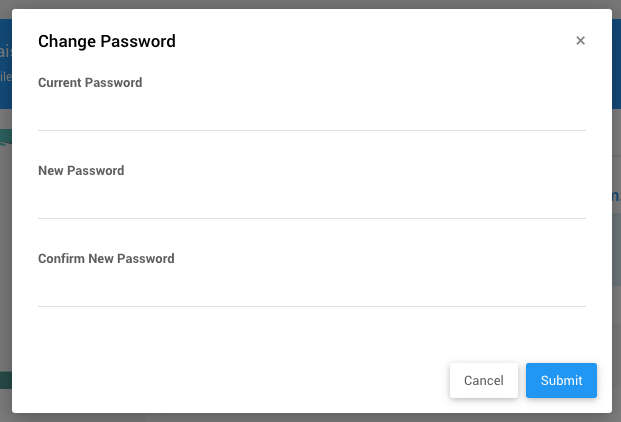Click the Change Password dialog title
The image size is (621, 422).
[x=106, y=41]
